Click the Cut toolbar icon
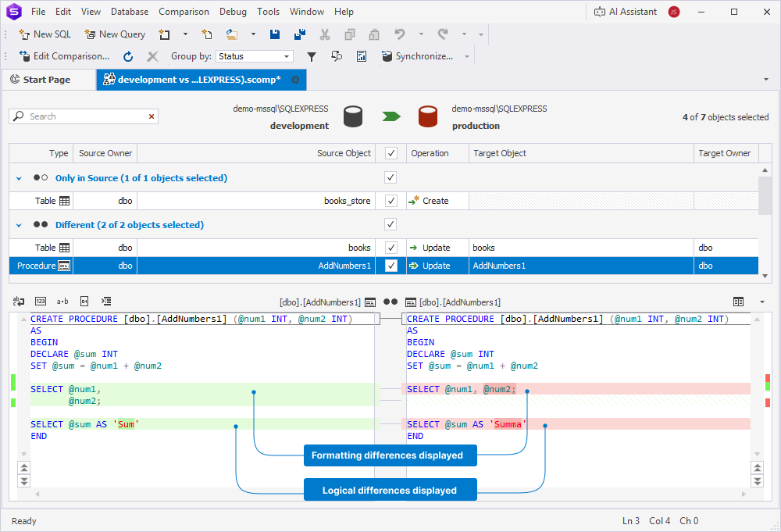Image resolution: width=781 pixels, height=532 pixels. (324, 34)
